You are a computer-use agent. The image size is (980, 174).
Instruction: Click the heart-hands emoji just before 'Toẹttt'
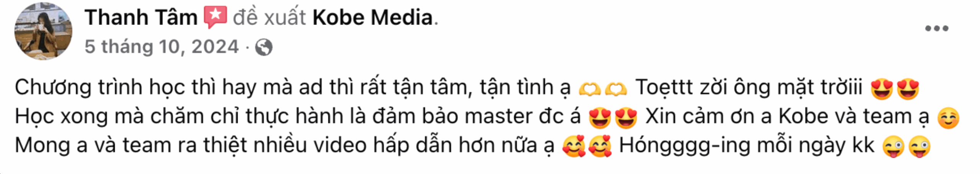pyautogui.click(x=616, y=89)
